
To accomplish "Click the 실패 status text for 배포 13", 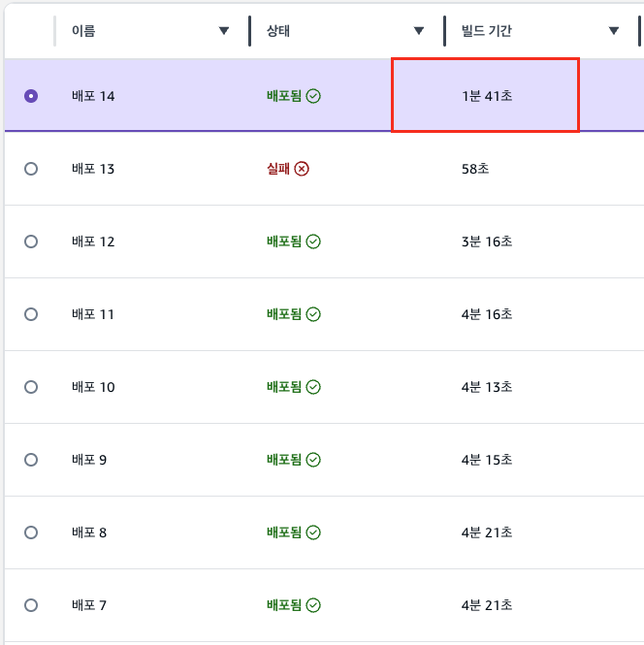I will [278, 169].
